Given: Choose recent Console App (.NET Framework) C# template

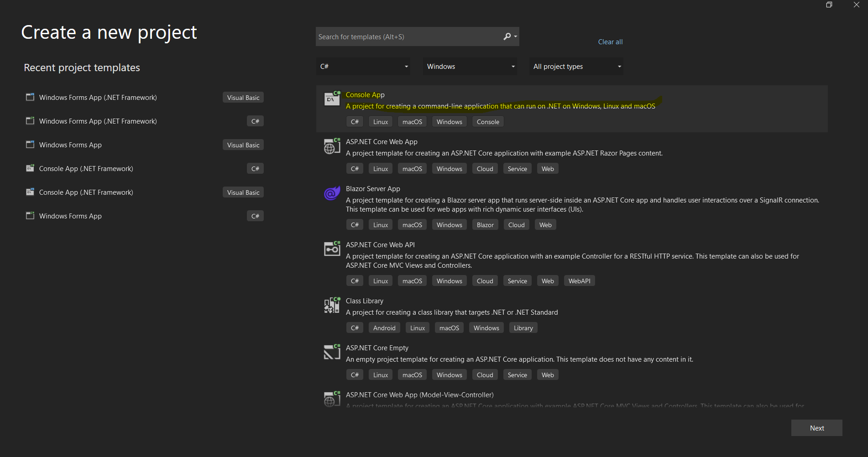Looking at the screenshot, I should (x=86, y=169).
